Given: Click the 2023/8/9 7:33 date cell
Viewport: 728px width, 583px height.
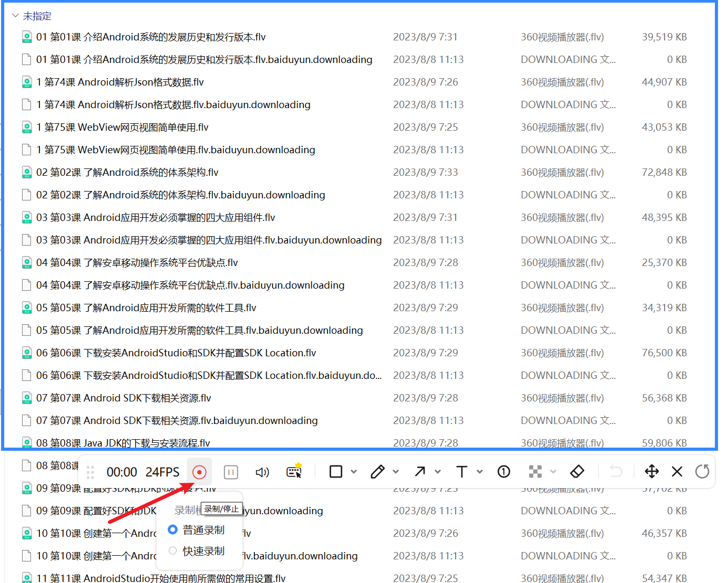Looking at the screenshot, I should pos(426,173).
